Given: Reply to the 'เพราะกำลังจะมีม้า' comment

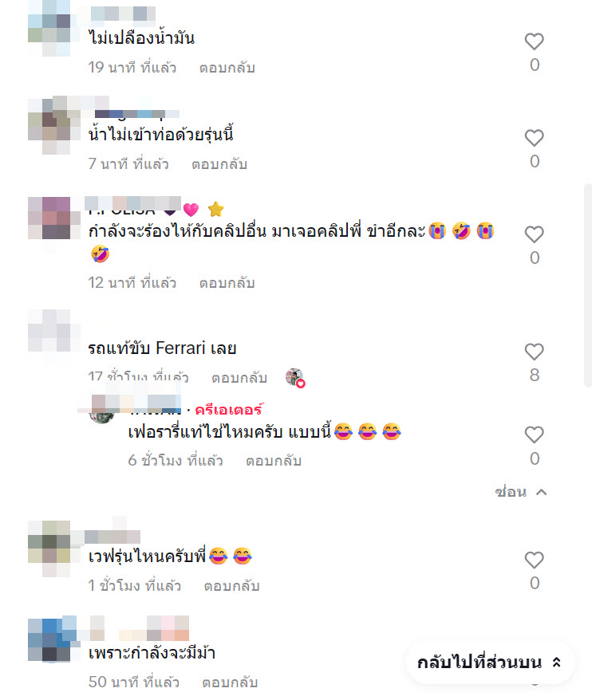Looking at the screenshot, I should point(230,682).
